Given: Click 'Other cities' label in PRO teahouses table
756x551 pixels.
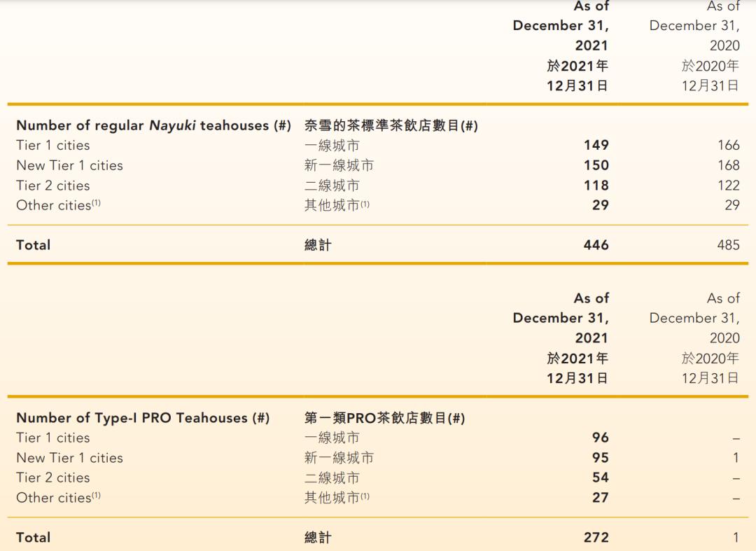Looking at the screenshot, I should [58, 498].
